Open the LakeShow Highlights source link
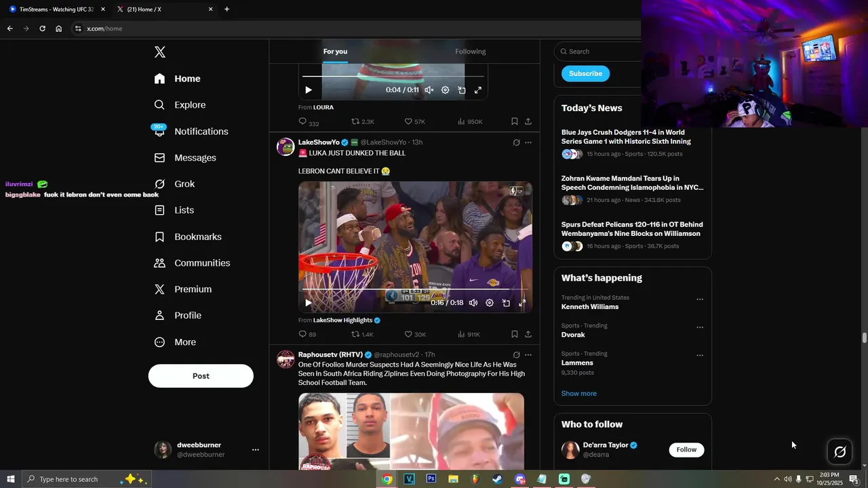The height and width of the screenshot is (488, 868). (x=347, y=321)
